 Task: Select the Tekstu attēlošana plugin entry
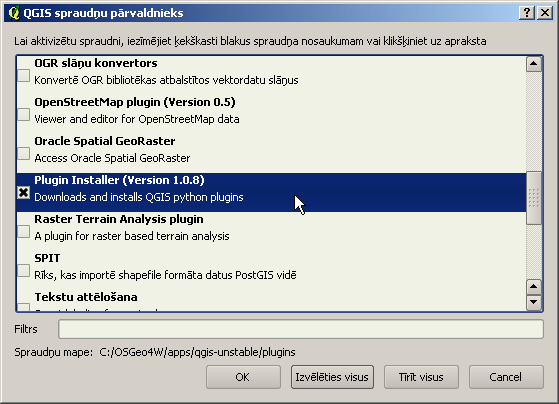[271, 300]
